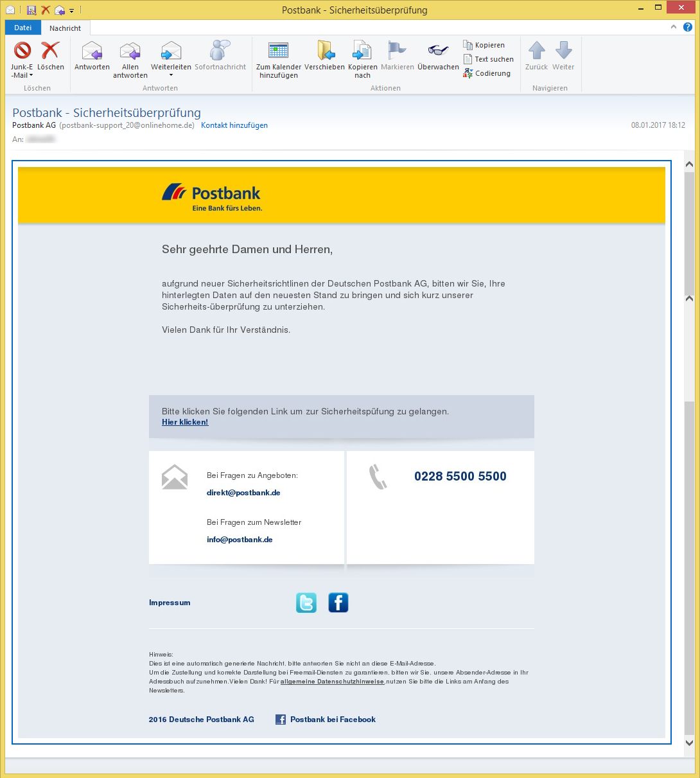Open the Datei tab

pyautogui.click(x=23, y=28)
